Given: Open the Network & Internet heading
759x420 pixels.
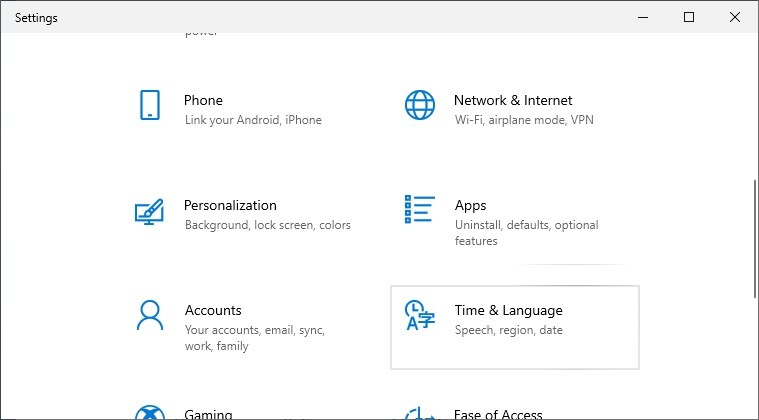Looking at the screenshot, I should tap(513, 100).
